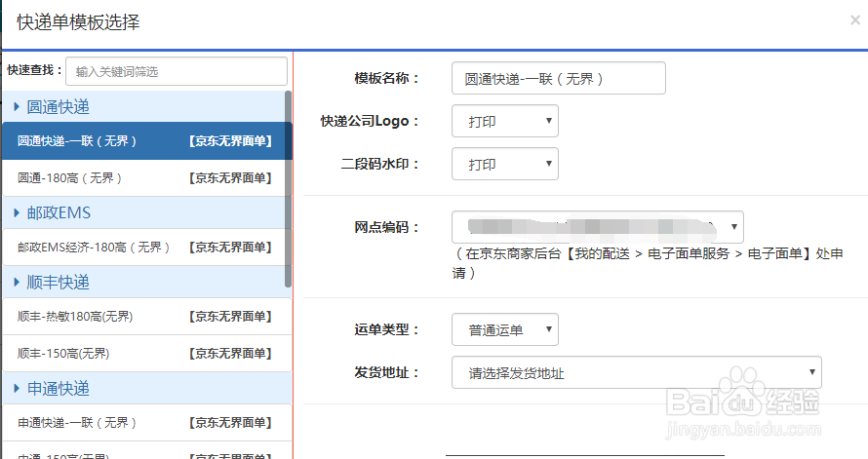Click the template list vertical scrollbar
This screenshot has width=868, height=459.
[288, 189]
